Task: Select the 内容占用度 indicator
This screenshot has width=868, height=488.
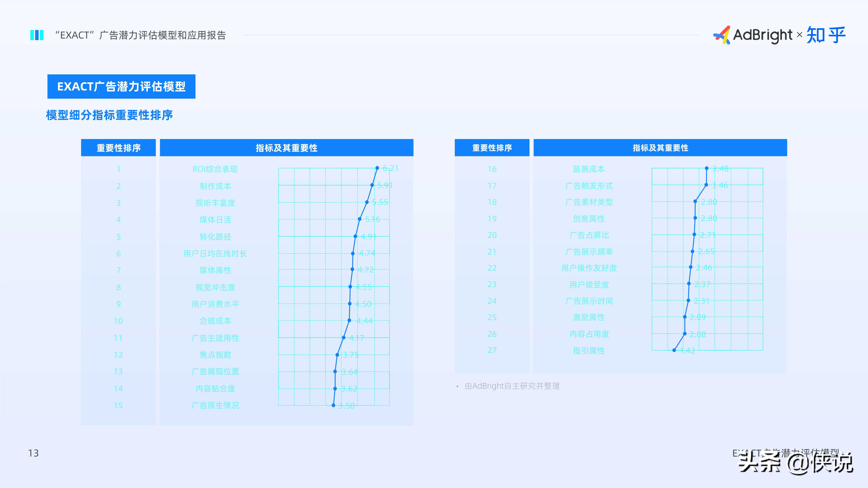Action: pyautogui.click(x=589, y=334)
